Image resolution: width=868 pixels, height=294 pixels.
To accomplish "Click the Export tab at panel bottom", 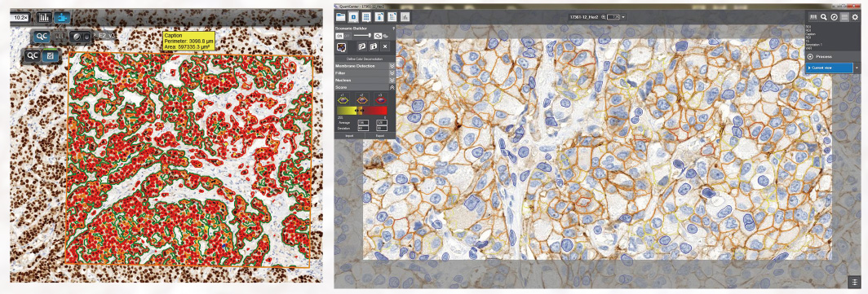I will tap(380, 135).
